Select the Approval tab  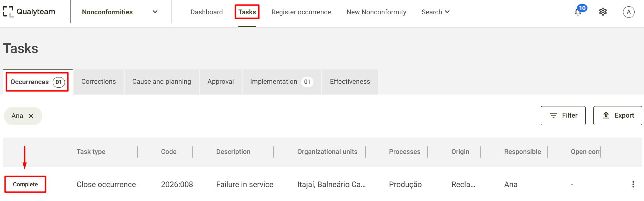point(221,82)
